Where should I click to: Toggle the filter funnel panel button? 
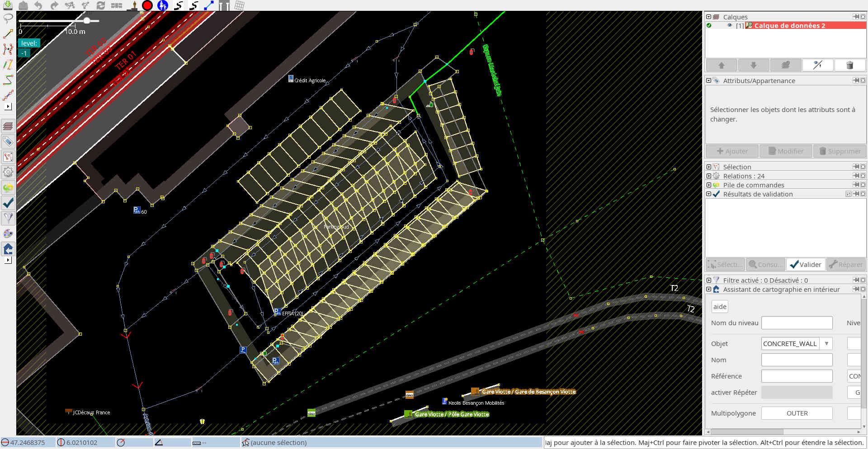8,218
